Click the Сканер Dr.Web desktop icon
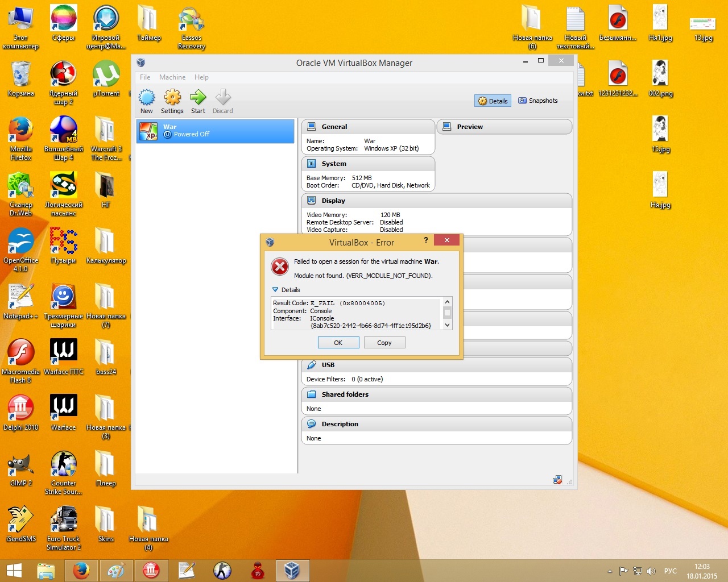The image size is (728, 582). click(21, 194)
